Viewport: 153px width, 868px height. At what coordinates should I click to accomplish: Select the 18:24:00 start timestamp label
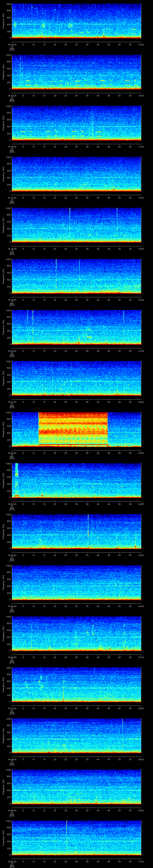pos(12,555)
